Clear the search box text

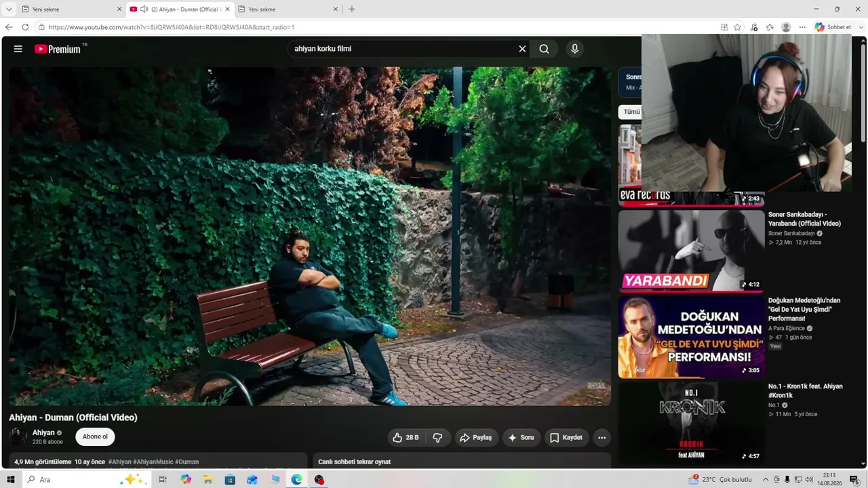pos(522,49)
